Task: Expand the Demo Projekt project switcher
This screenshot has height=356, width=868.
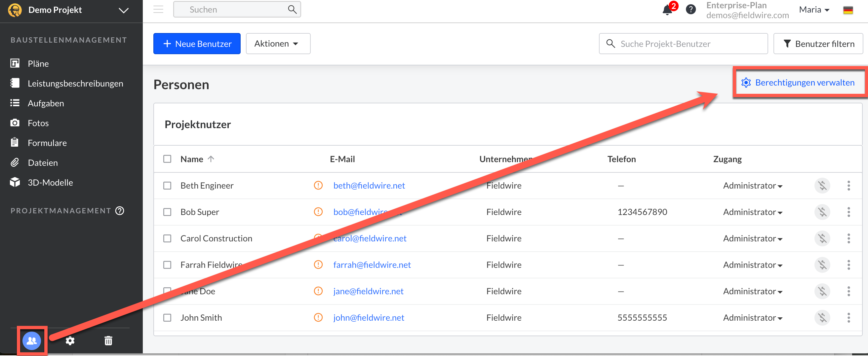Action: [124, 11]
